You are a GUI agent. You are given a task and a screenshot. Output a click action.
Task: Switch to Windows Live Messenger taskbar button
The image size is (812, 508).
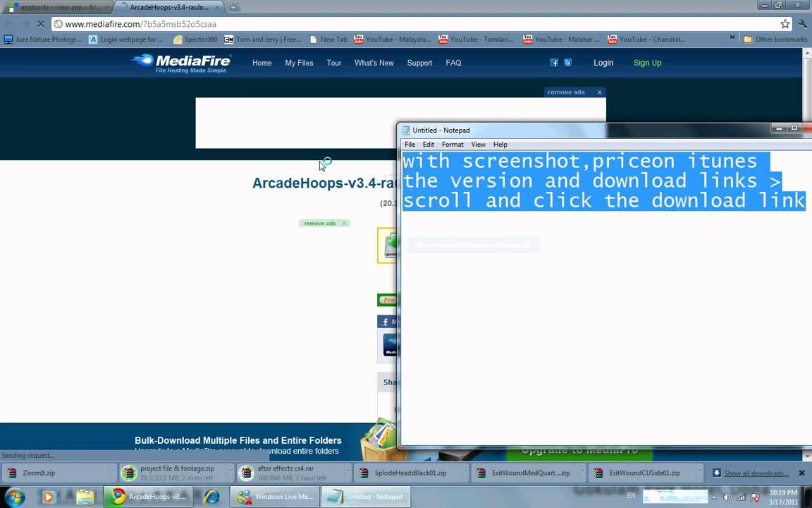click(x=275, y=497)
